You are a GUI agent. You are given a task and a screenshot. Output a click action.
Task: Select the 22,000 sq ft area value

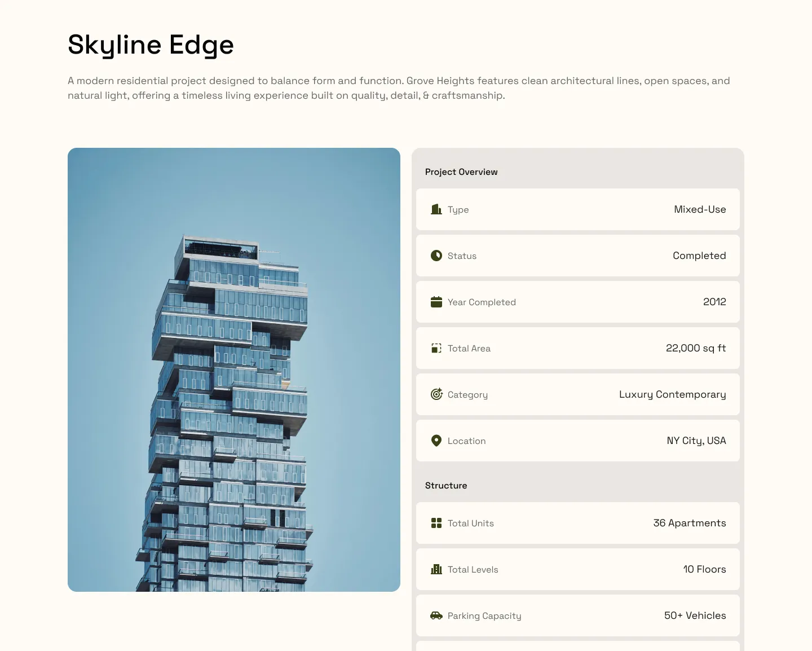[696, 348]
